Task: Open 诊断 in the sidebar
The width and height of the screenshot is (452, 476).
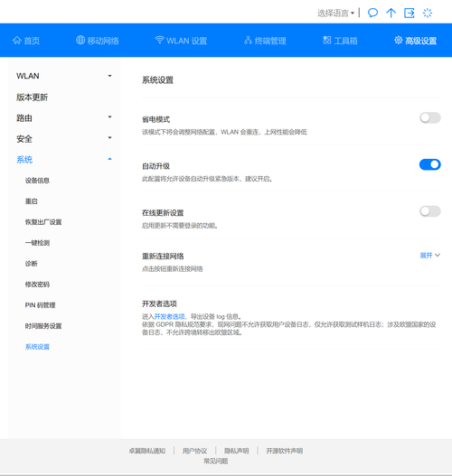Action: [32, 264]
